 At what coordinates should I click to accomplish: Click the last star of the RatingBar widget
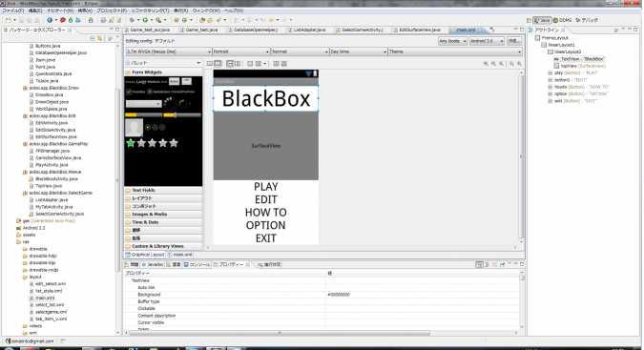pos(174,143)
